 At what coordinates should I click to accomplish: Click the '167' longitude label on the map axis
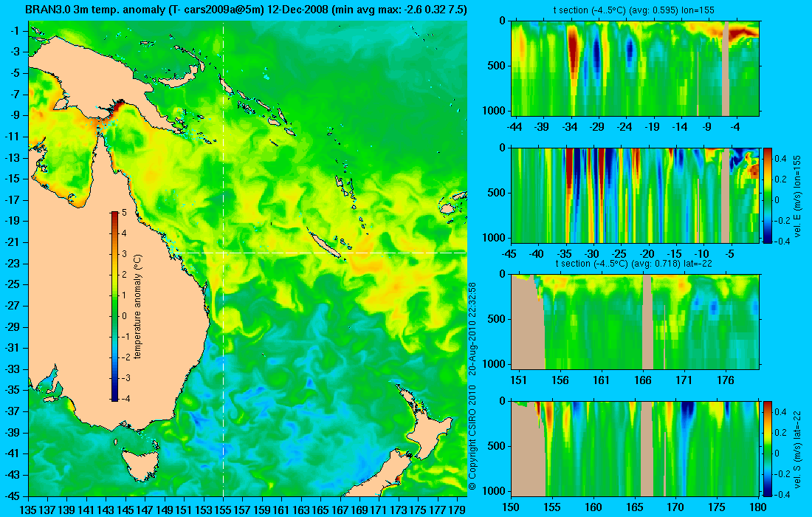click(340, 510)
